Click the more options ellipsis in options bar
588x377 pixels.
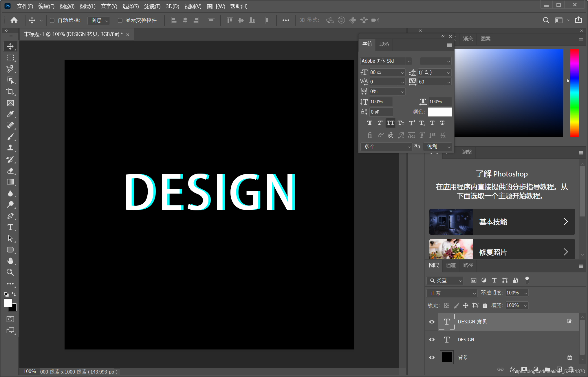(286, 20)
